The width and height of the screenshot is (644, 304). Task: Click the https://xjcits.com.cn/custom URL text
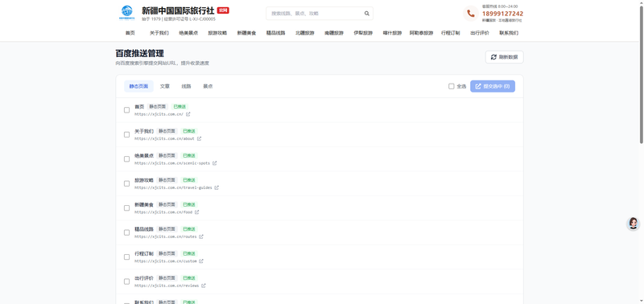(166, 261)
